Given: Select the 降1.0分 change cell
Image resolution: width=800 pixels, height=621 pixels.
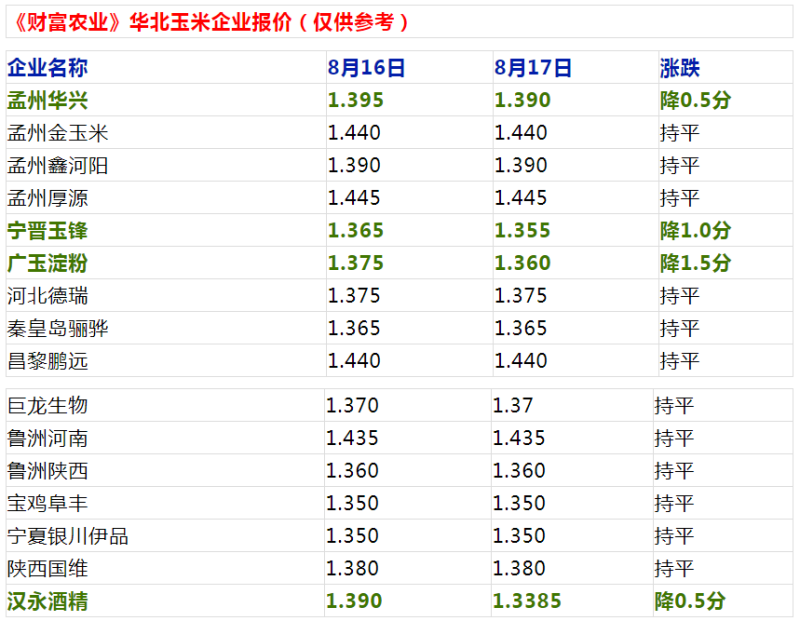Looking at the screenshot, I should 695,231.
